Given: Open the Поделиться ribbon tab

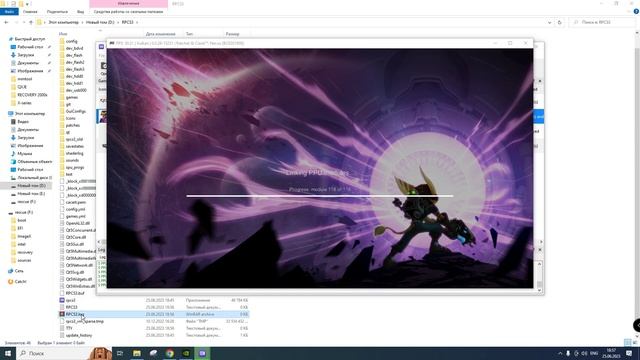Looking at the screenshot, I should 57,12.
